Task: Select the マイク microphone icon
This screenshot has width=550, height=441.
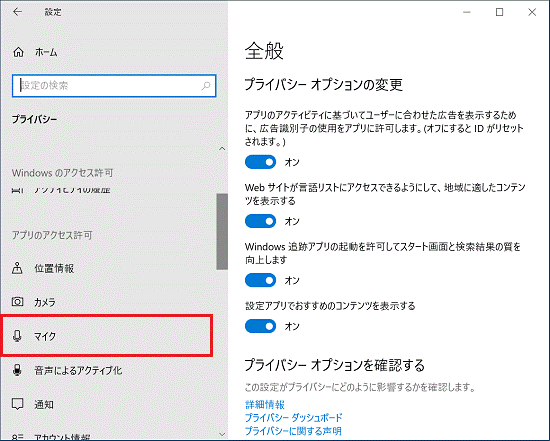Action: (17, 336)
